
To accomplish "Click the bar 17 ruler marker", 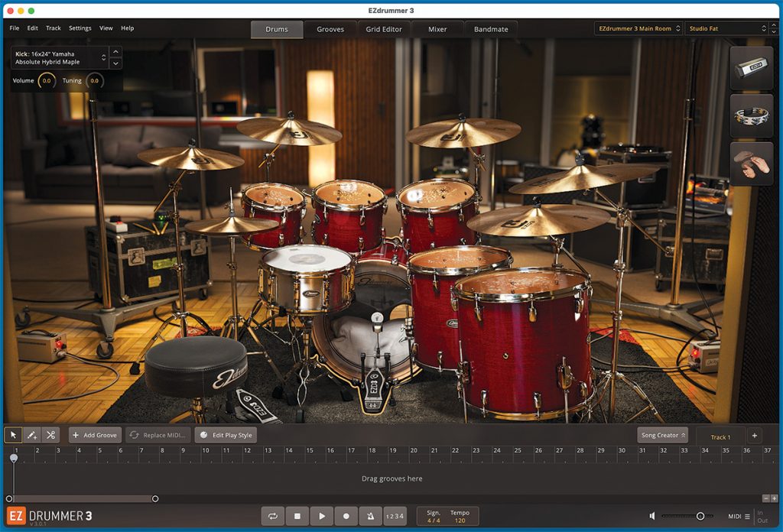I will (x=351, y=450).
